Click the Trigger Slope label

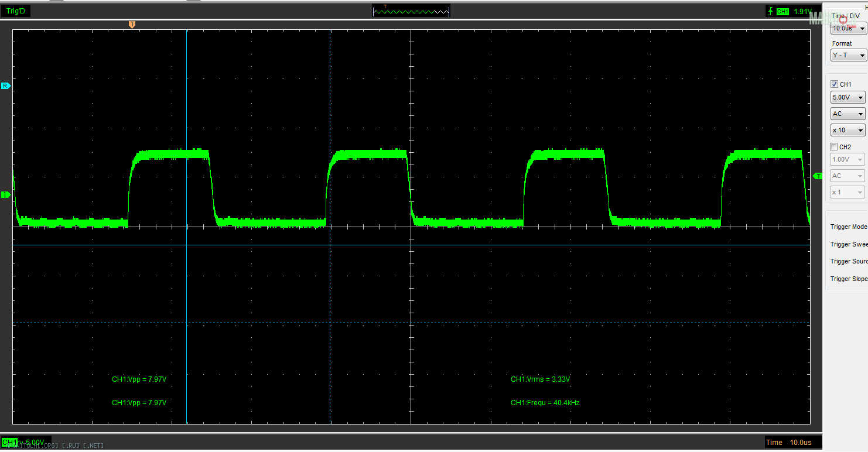click(849, 279)
